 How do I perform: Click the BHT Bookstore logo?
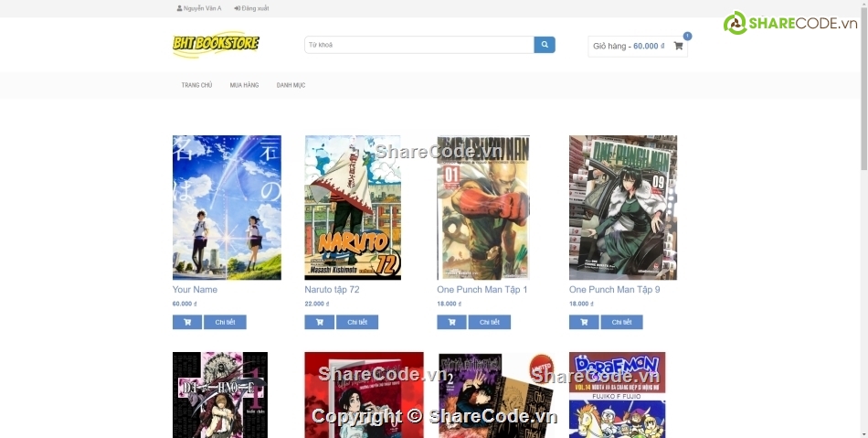coord(216,44)
